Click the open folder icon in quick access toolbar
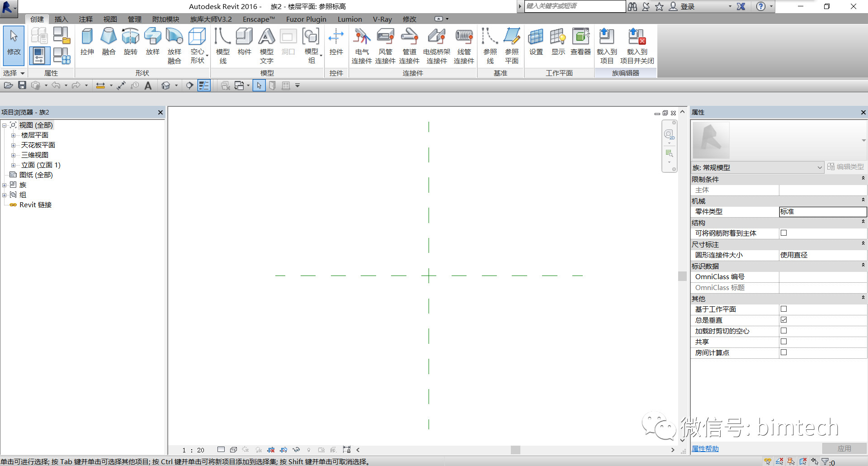Screen dimensions: 868x466 point(8,85)
